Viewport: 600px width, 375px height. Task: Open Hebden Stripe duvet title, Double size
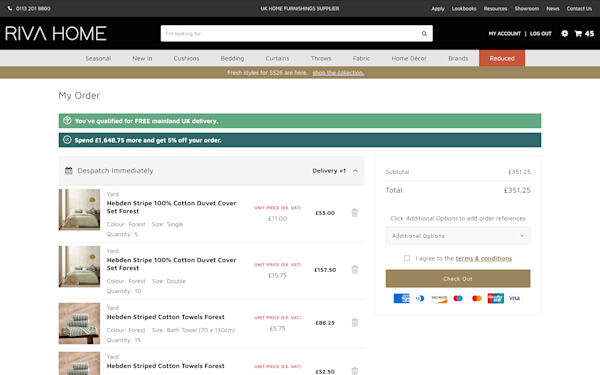(171, 264)
